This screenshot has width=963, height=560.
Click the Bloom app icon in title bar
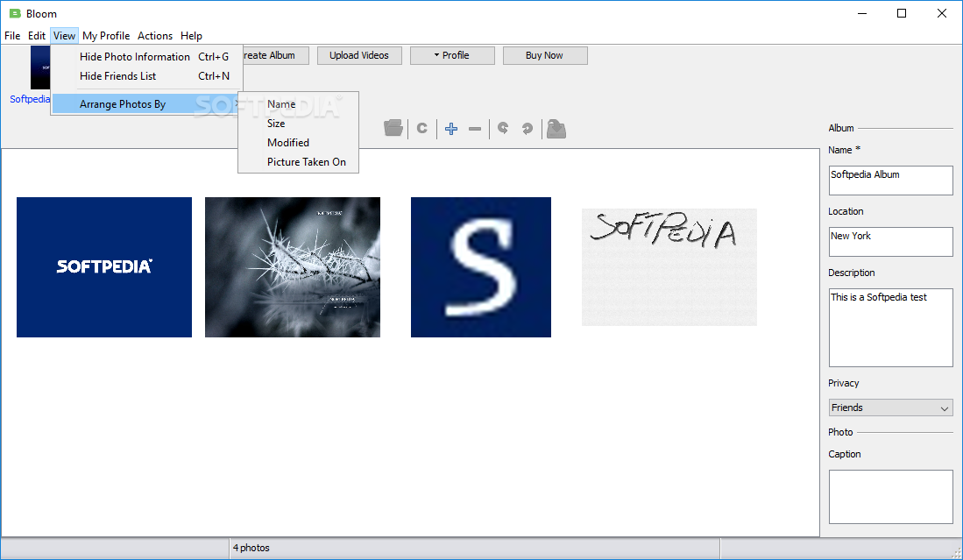(16, 13)
